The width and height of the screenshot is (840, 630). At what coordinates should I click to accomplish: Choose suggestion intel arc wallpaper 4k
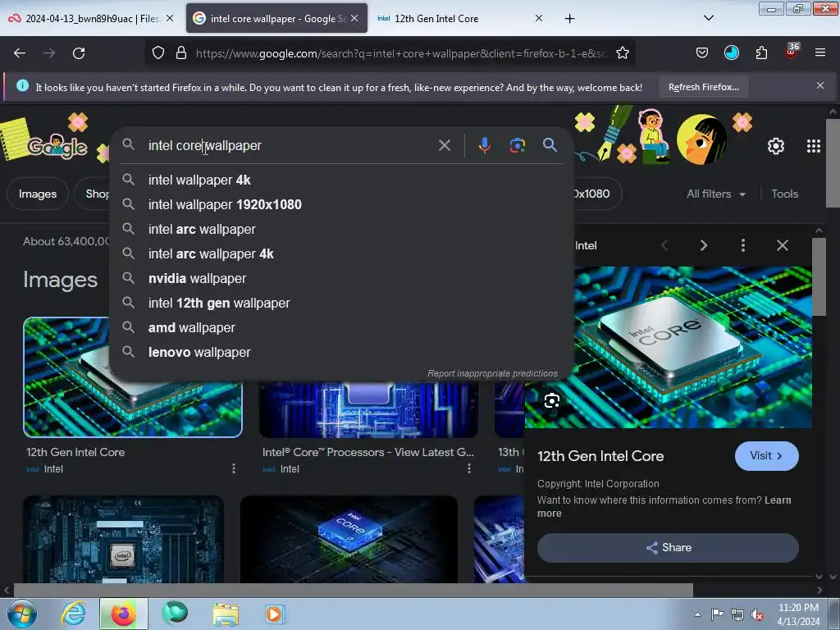coord(341,254)
